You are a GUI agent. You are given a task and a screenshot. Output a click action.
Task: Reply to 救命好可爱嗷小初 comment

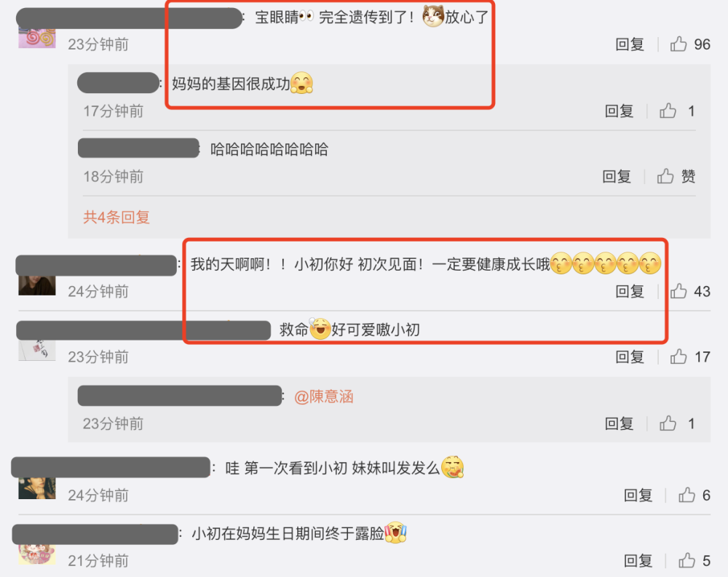[630, 357]
